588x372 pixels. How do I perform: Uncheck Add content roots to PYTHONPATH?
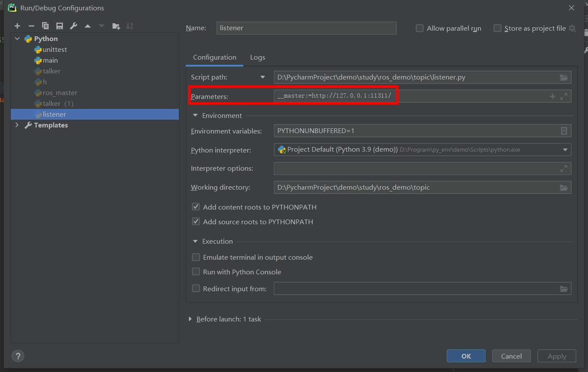click(196, 207)
